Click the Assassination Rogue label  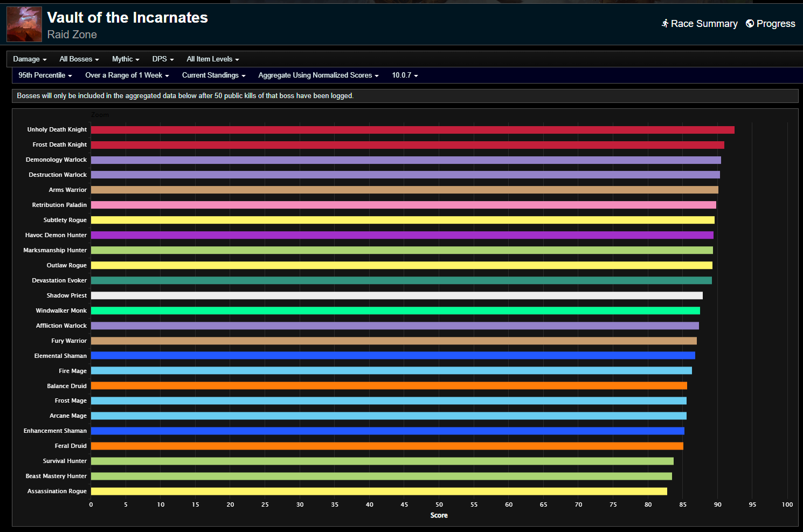pos(57,492)
